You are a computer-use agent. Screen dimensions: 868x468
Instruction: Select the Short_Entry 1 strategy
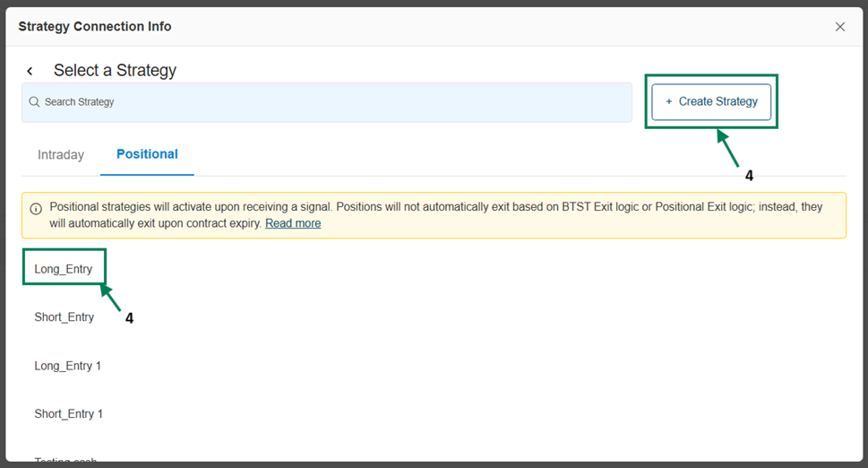pyautogui.click(x=69, y=414)
